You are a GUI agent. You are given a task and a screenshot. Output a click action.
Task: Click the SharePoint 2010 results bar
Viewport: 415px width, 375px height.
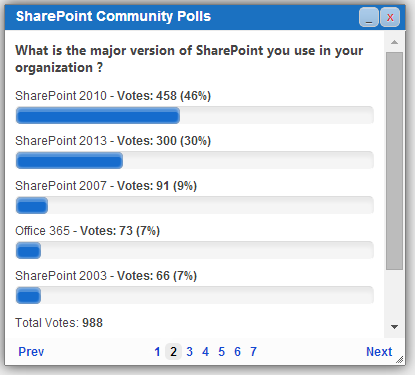tap(195, 116)
